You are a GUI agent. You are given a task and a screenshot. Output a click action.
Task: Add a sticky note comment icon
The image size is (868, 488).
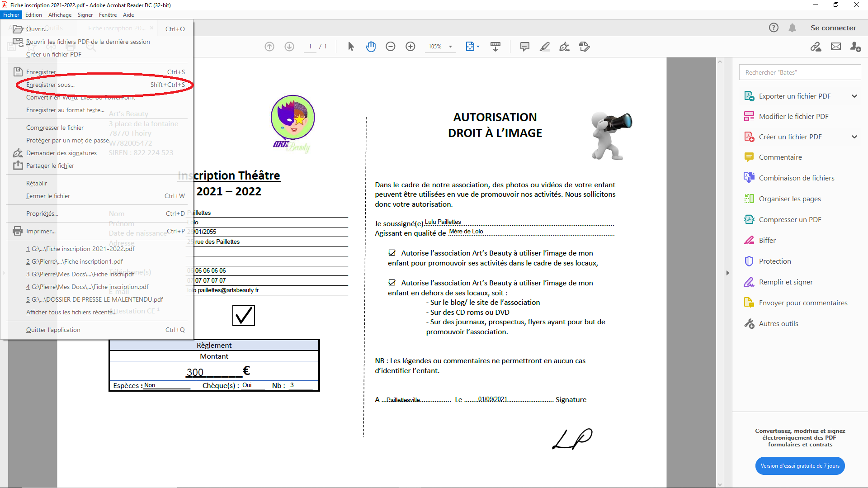point(525,47)
